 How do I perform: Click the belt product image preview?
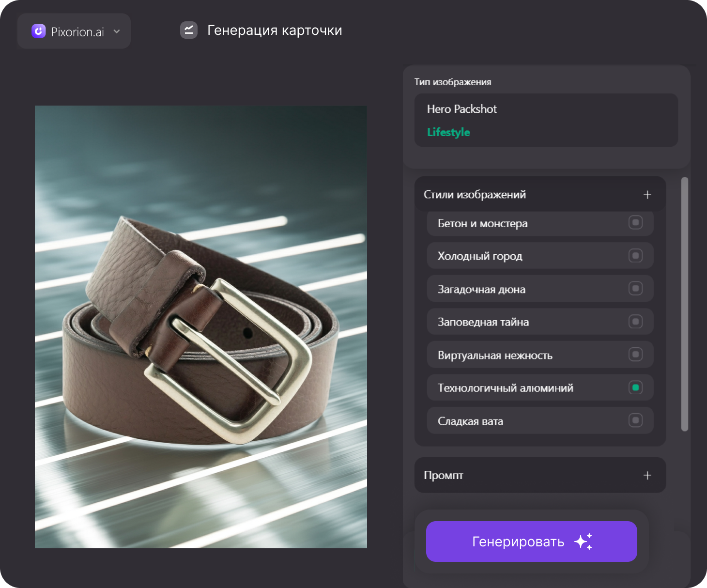point(200,326)
